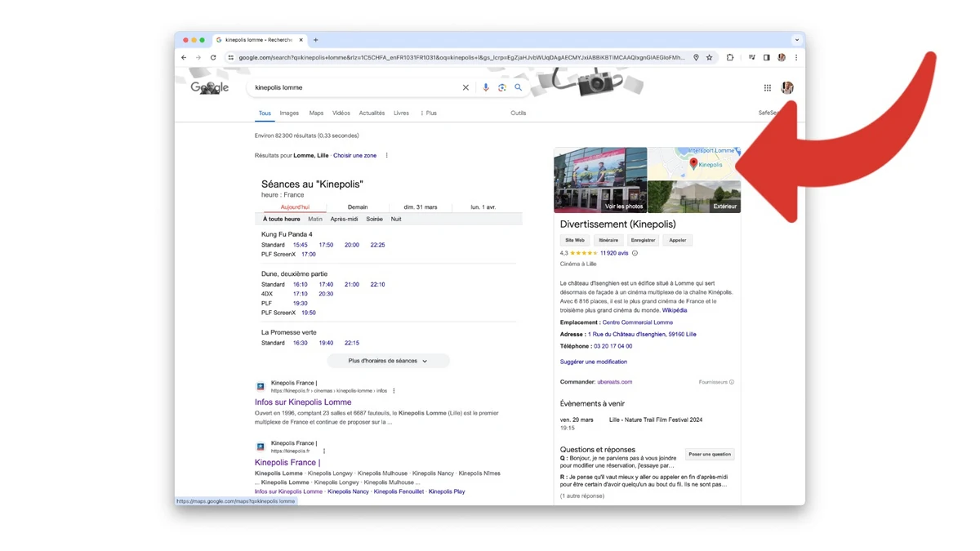
Task: Search by image with the Google Lens icon
Action: pos(502,87)
